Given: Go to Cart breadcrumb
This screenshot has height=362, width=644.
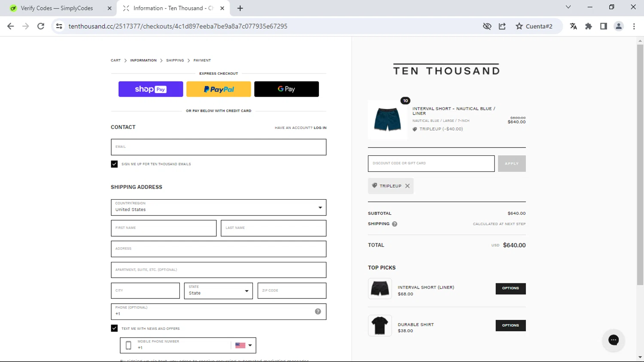Looking at the screenshot, I should click(115, 61).
